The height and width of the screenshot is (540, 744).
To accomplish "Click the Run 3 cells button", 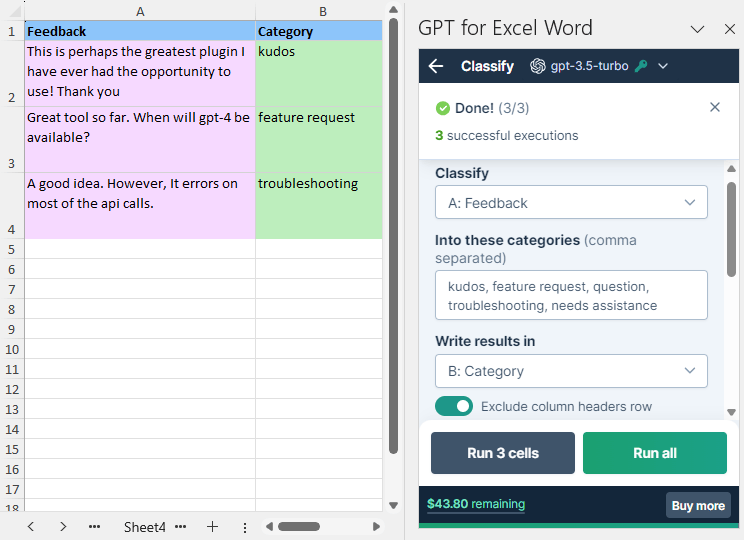I will pos(502,453).
